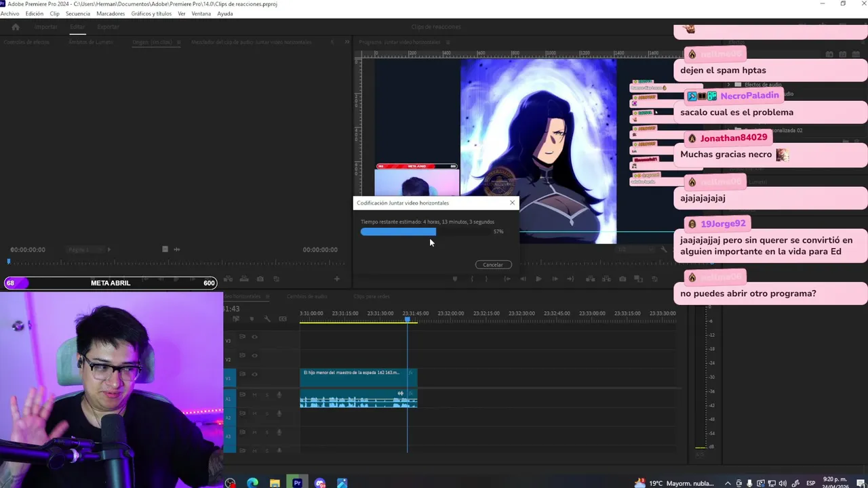Enable voice-over record on track A2

click(279, 413)
